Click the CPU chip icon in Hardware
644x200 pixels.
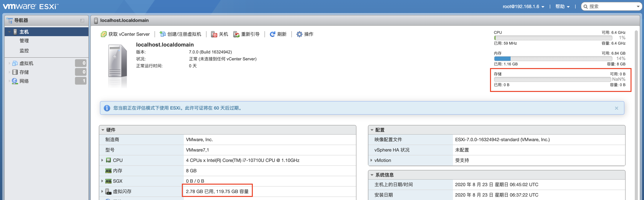[x=108, y=160]
